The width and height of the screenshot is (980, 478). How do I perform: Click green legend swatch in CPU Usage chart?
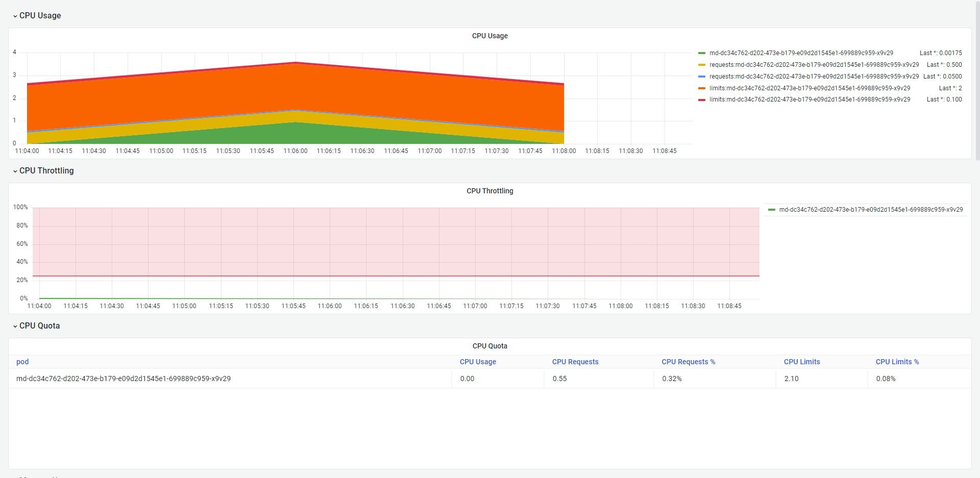coord(702,53)
